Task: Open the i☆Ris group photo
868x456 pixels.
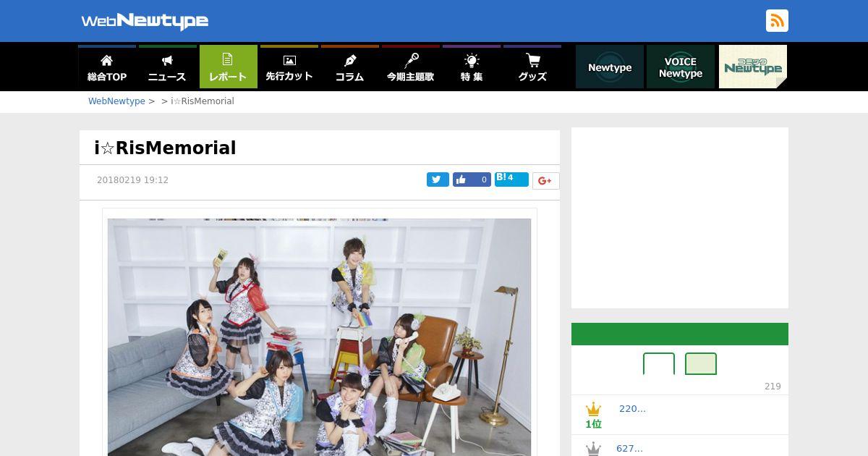Action: click(x=319, y=337)
